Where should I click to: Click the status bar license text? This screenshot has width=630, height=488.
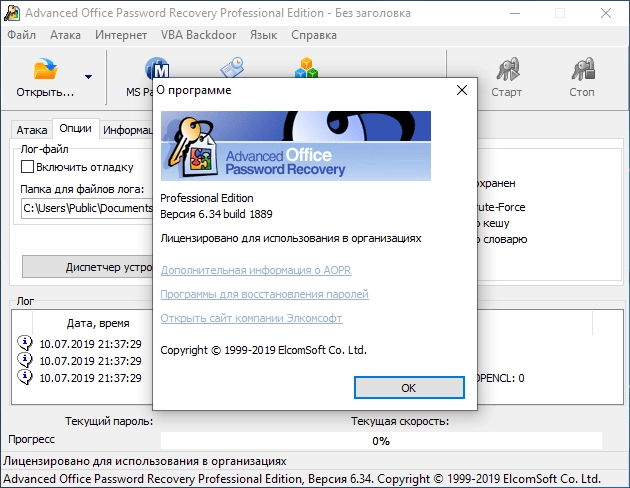pyautogui.click(x=145, y=461)
